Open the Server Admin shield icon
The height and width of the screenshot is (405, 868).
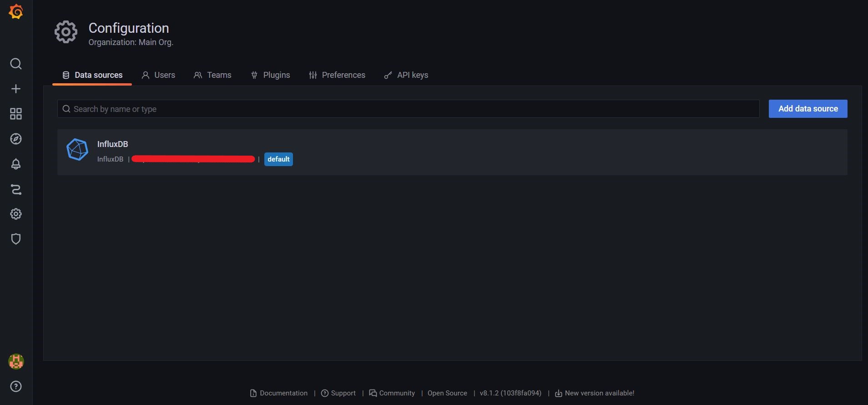(x=16, y=239)
